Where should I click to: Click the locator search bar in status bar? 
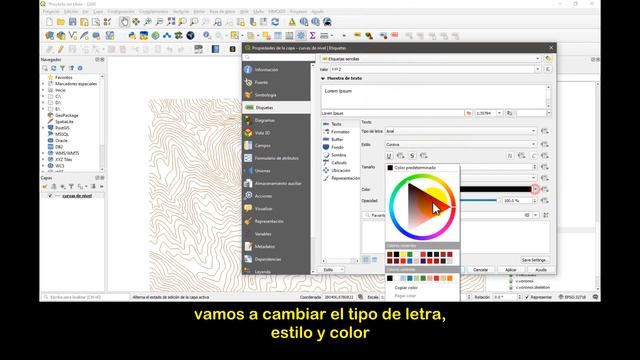(x=85, y=297)
